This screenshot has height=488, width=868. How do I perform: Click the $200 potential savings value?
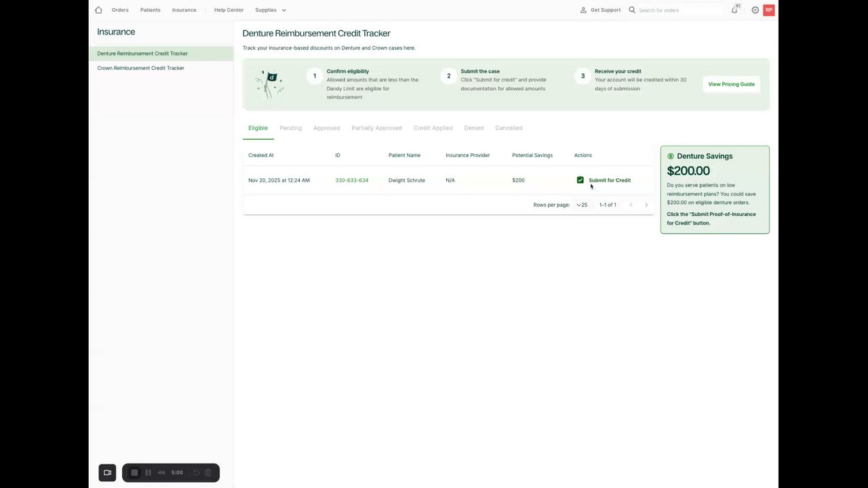point(518,180)
